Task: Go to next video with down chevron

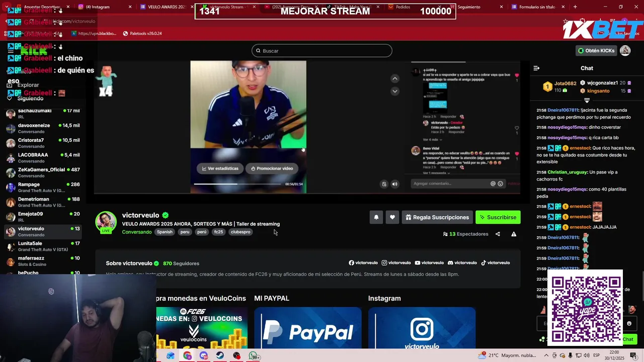Action: tap(395, 91)
